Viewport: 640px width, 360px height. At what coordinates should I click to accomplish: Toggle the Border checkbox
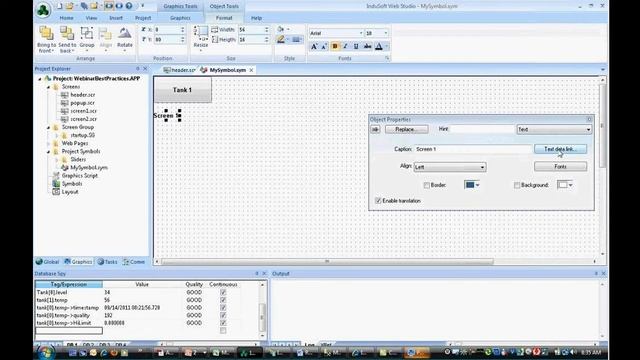click(427, 185)
